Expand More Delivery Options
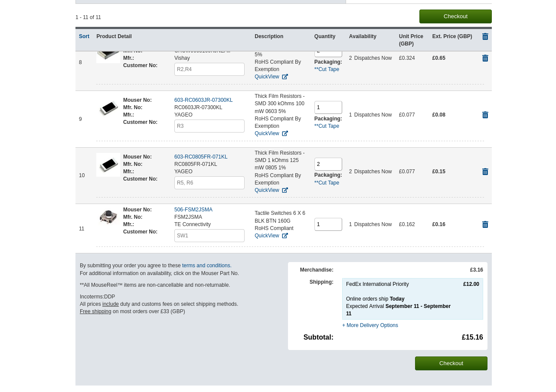Viewport: 556px width, 392px height. pyautogui.click(x=370, y=325)
